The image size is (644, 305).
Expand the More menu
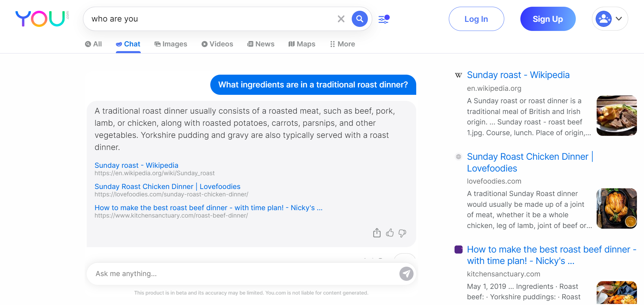coord(342,44)
